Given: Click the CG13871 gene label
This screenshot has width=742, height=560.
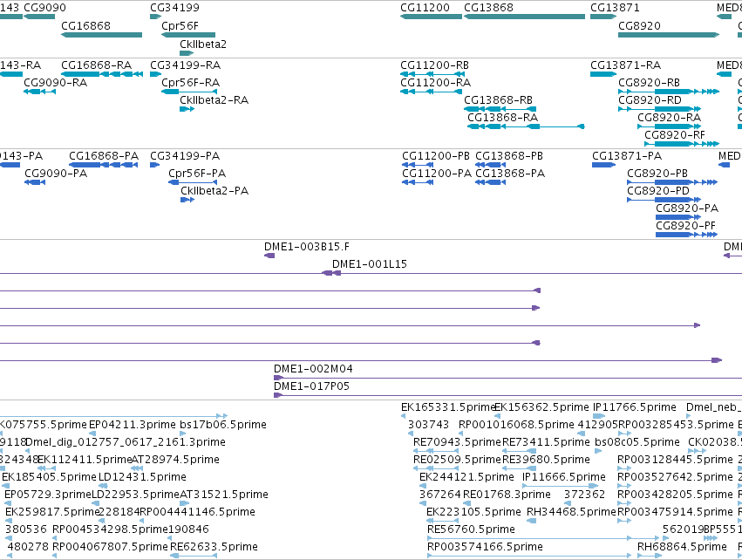Looking at the screenshot, I should point(615,8).
